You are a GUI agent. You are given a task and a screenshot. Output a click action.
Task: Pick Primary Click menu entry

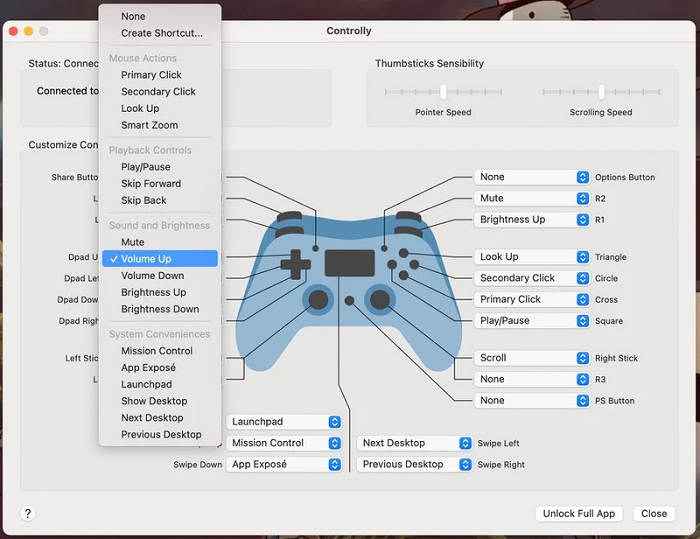pos(160,75)
